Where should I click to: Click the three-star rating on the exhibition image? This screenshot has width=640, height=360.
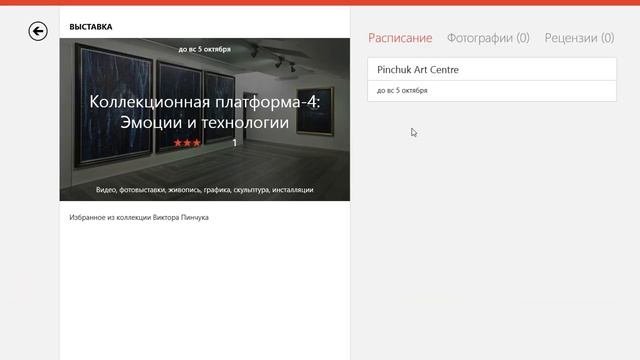tap(187, 143)
